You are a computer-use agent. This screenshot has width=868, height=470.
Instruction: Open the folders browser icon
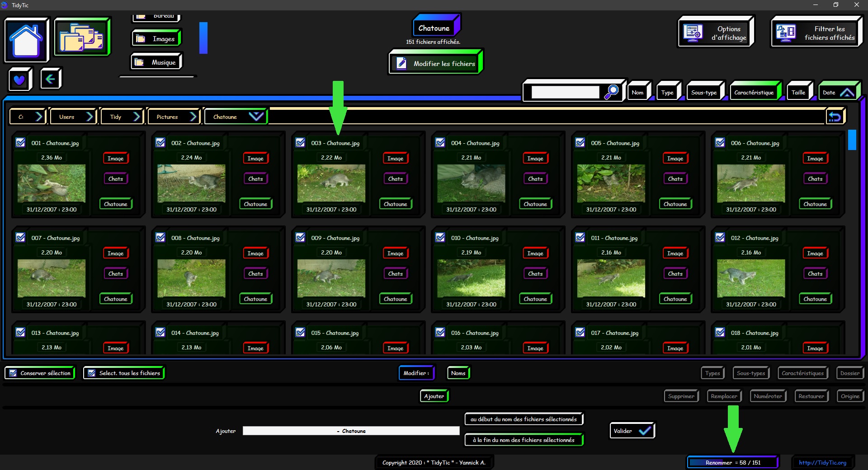click(x=82, y=37)
